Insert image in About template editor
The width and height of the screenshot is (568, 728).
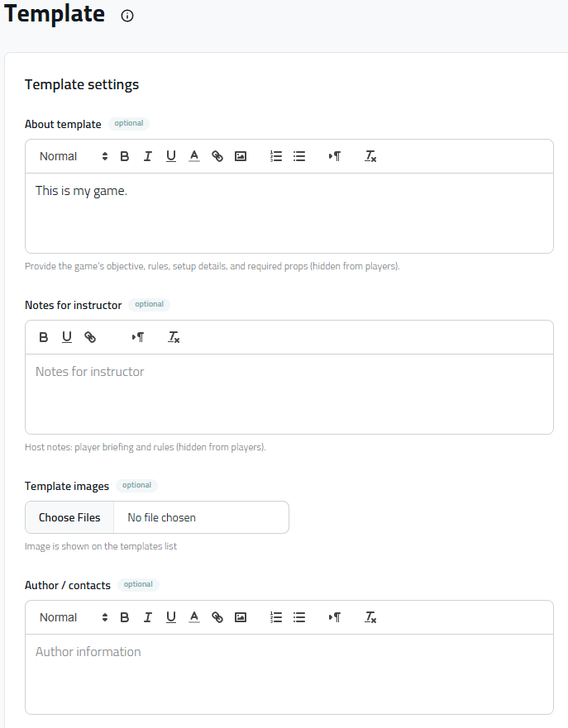coord(241,156)
